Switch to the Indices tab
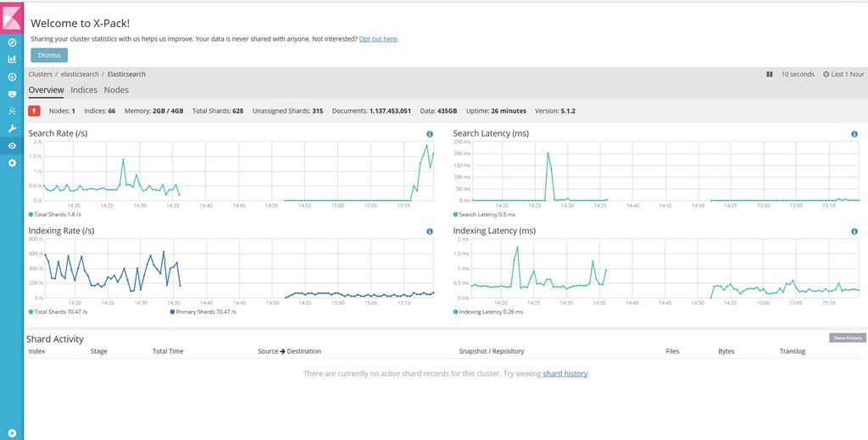The height and width of the screenshot is (440, 868). pyautogui.click(x=84, y=90)
